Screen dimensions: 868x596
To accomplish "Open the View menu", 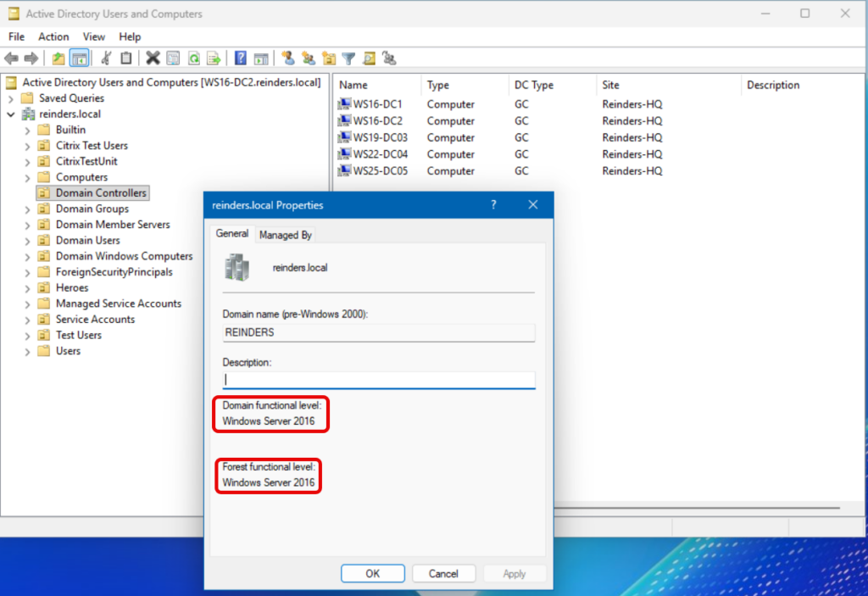I will (94, 36).
